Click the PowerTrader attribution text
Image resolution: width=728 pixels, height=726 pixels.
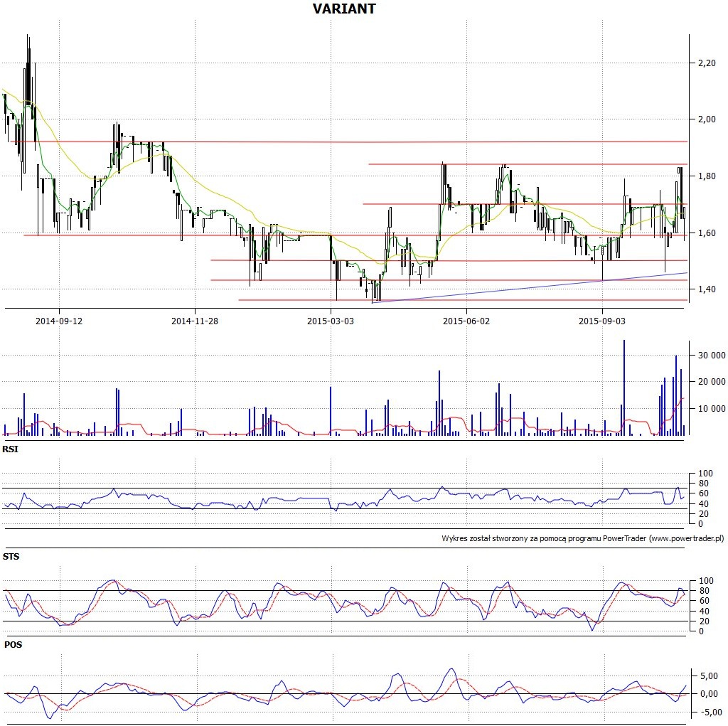coord(583,538)
